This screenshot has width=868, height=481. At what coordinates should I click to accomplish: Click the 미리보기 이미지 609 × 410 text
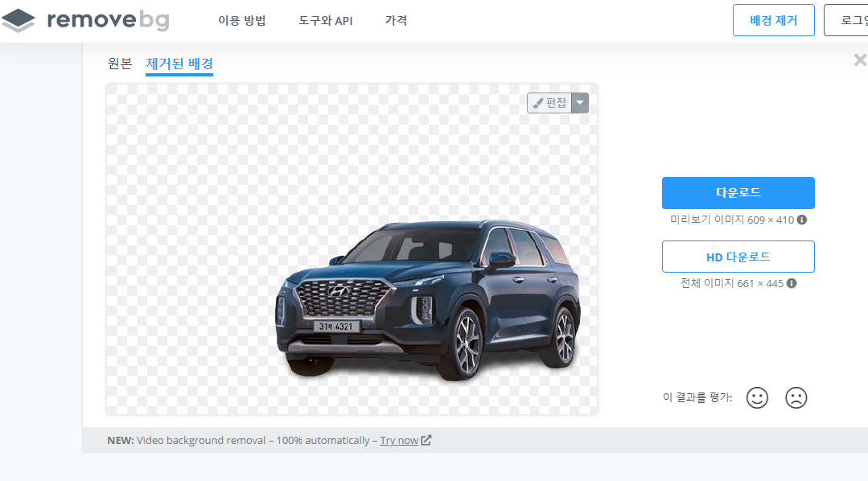click(x=732, y=220)
